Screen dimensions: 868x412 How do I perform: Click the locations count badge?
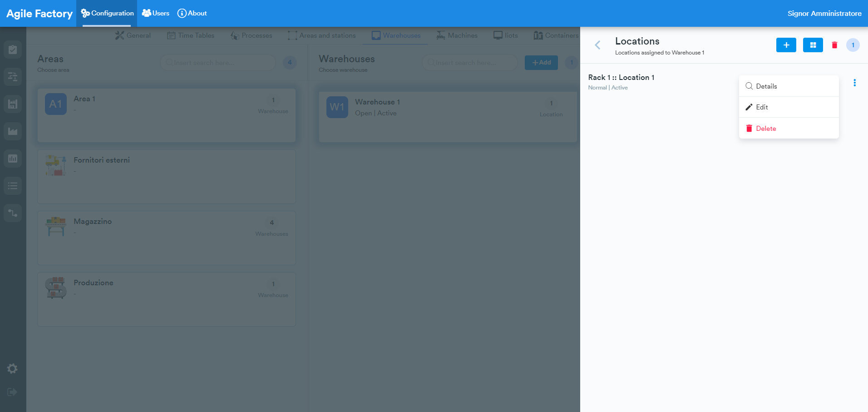coord(853,45)
